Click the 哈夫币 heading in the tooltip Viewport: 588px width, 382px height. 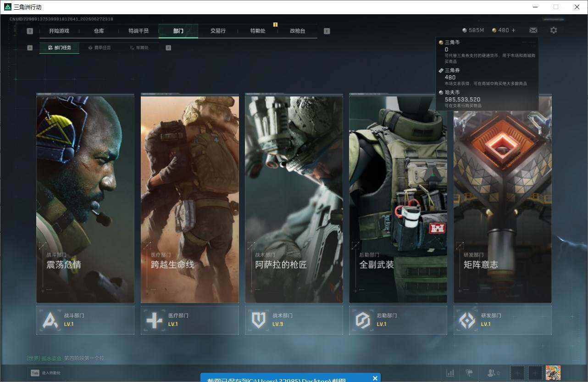(452, 92)
